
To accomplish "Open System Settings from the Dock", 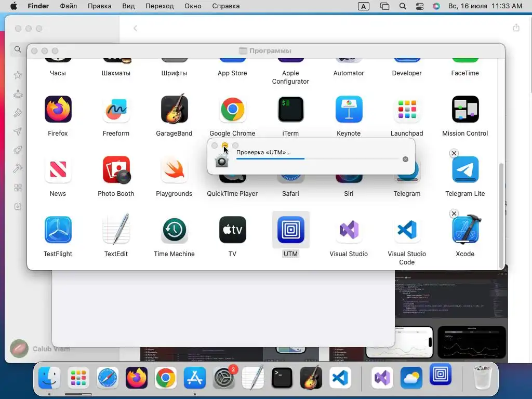I will (x=224, y=378).
